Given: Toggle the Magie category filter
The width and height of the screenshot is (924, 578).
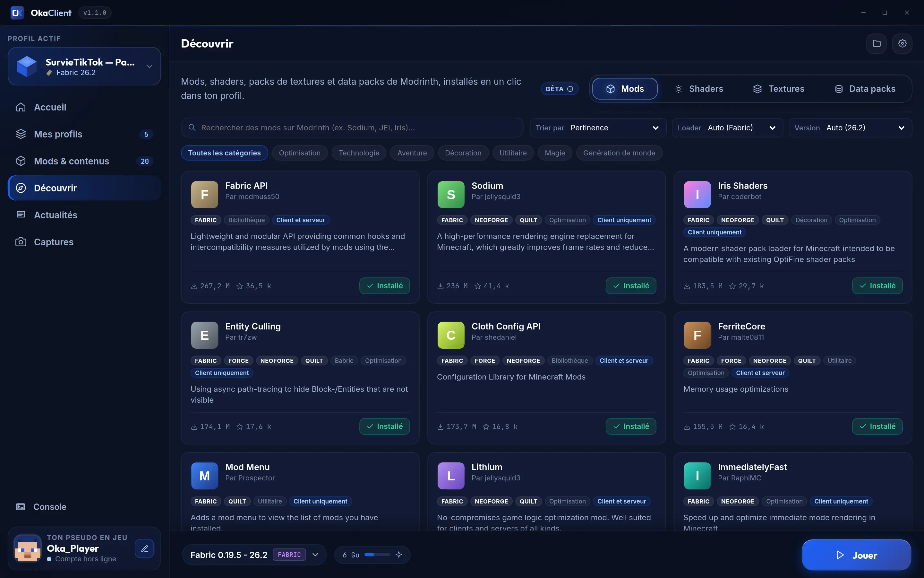Looking at the screenshot, I should click(x=555, y=153).
